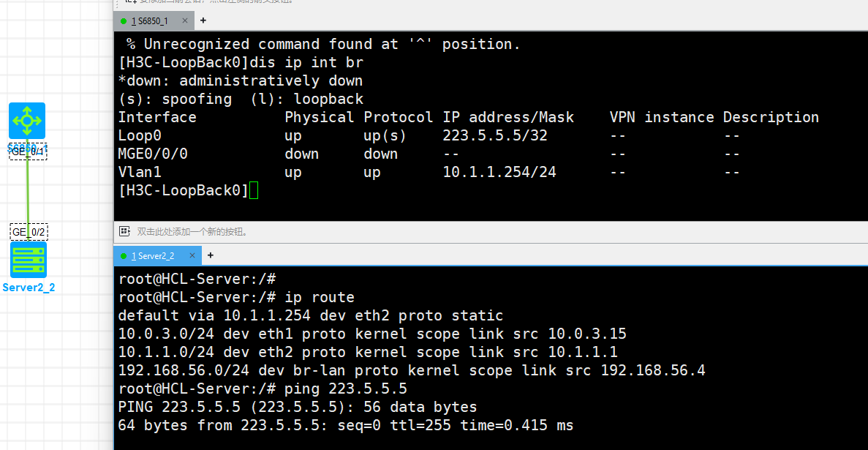Click the green status dot on Server2_2 tab
This screenshot has height=450, width=868.
(124, 255)
